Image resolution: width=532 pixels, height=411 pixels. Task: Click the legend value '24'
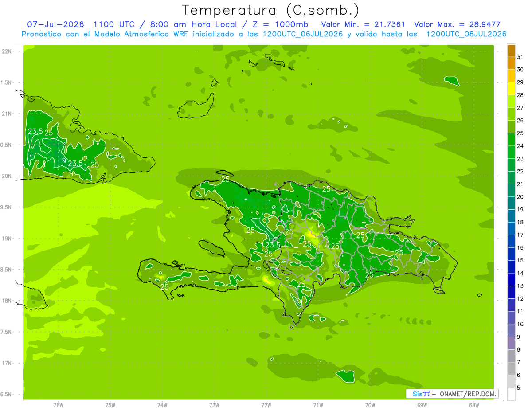tap(520, 146)
